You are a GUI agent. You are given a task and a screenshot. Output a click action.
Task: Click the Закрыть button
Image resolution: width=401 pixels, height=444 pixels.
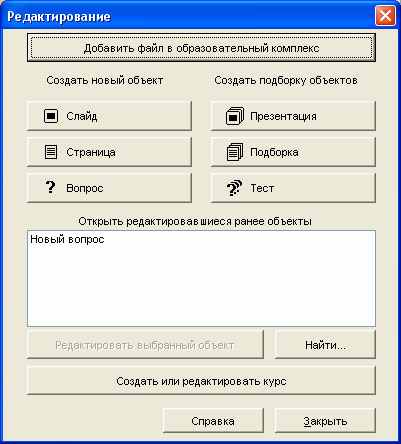325,421
